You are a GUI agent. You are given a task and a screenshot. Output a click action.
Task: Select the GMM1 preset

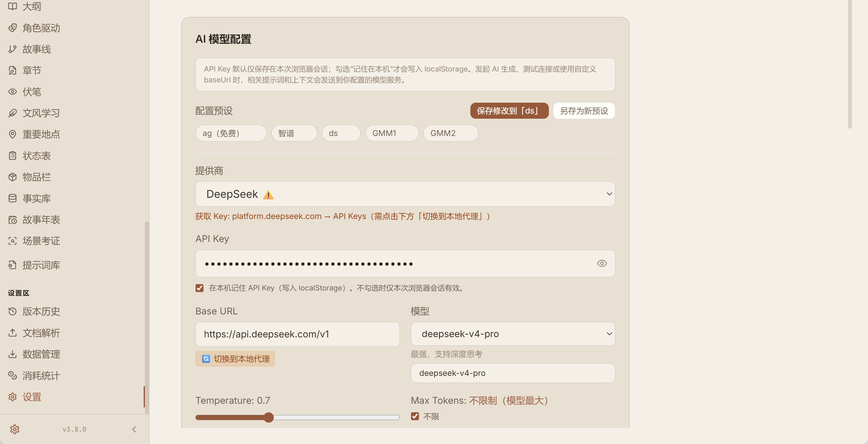(x=392, y=133)
